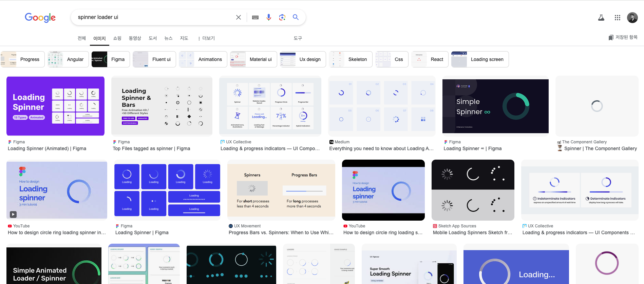Viewport: 644px width, 284px height.
Task: Open blue Loading... banner thumbnail
Action: [x=516, y=267]
